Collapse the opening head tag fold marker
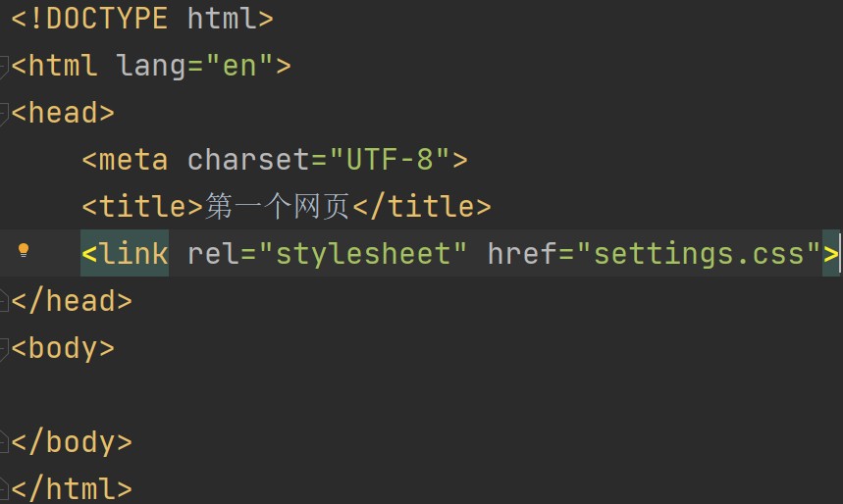 [x=3, y=114]
